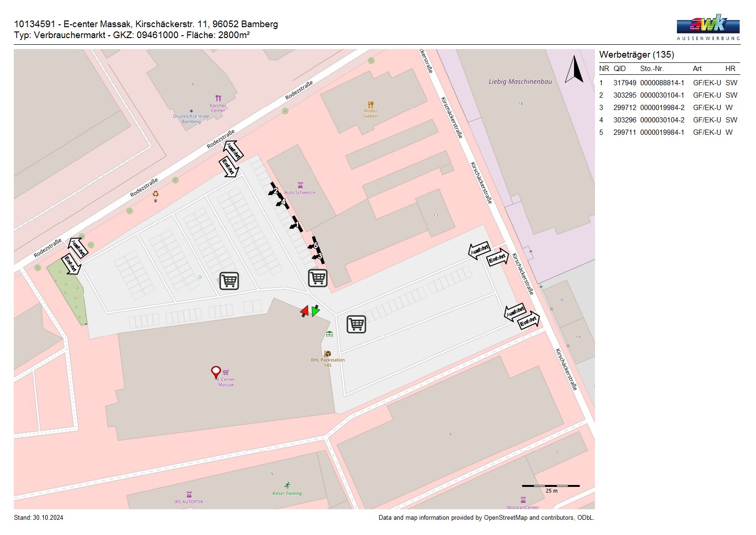Click the Sto.-Nr. column header
Screen dimensions: 756x535
tap(652, 69)
